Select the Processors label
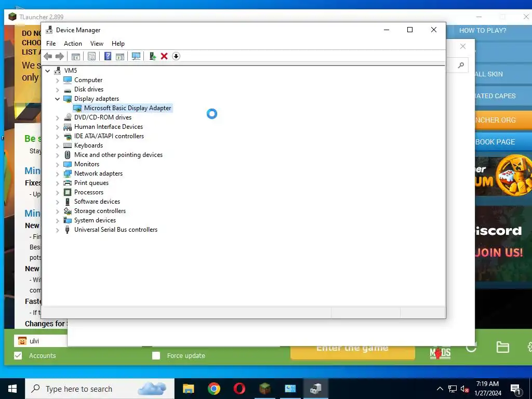The image size is (532, 399). [x=88, y=192]
